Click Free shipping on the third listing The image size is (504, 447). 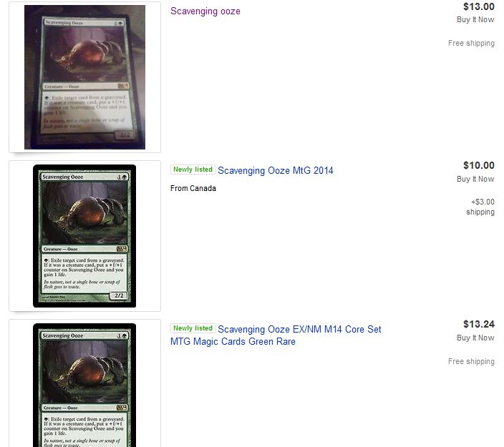tap(471, 361)
